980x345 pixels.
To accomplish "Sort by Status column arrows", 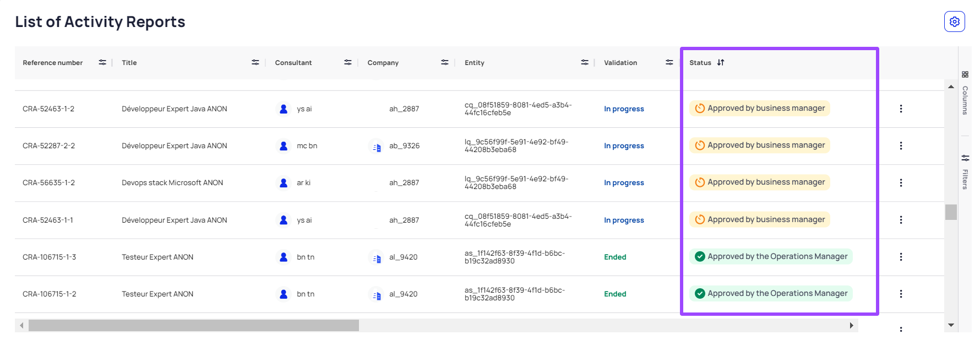I will 721,62.
